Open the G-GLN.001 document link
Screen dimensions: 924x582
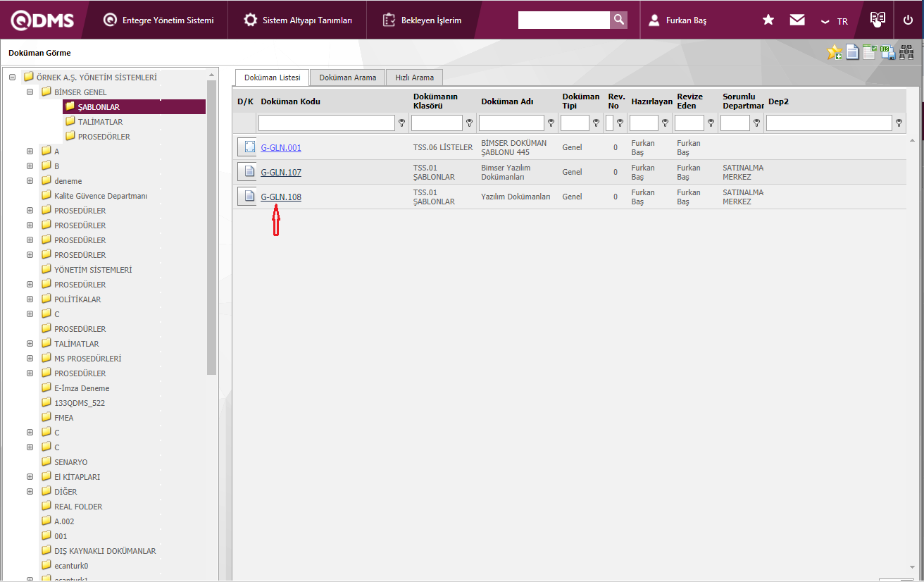point(281,148)
